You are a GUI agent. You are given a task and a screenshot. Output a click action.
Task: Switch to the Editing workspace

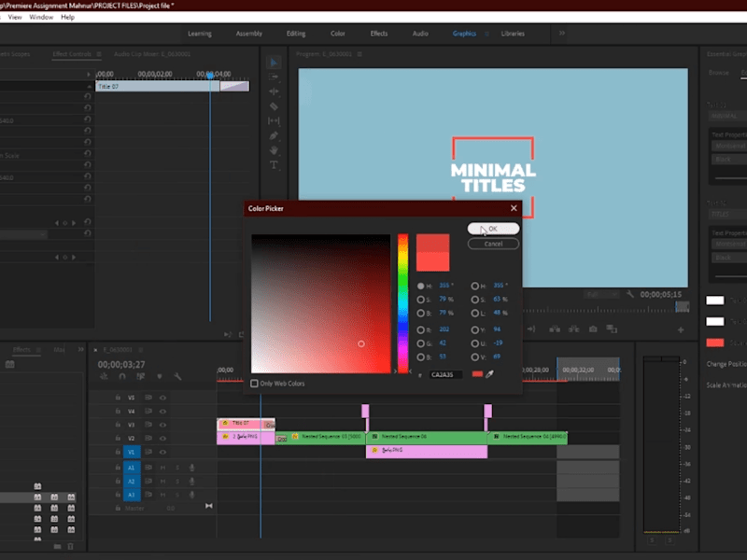(x=296, y=34)
